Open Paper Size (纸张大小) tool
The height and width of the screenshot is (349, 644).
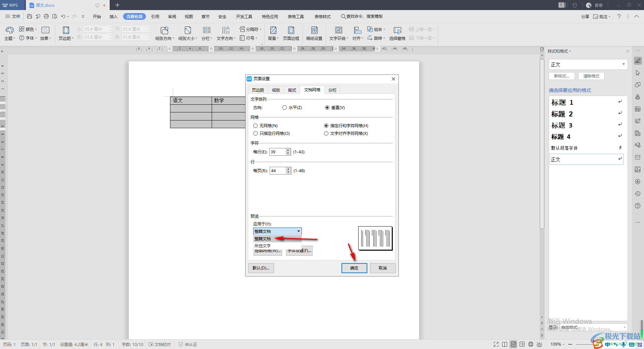[188, 34]
